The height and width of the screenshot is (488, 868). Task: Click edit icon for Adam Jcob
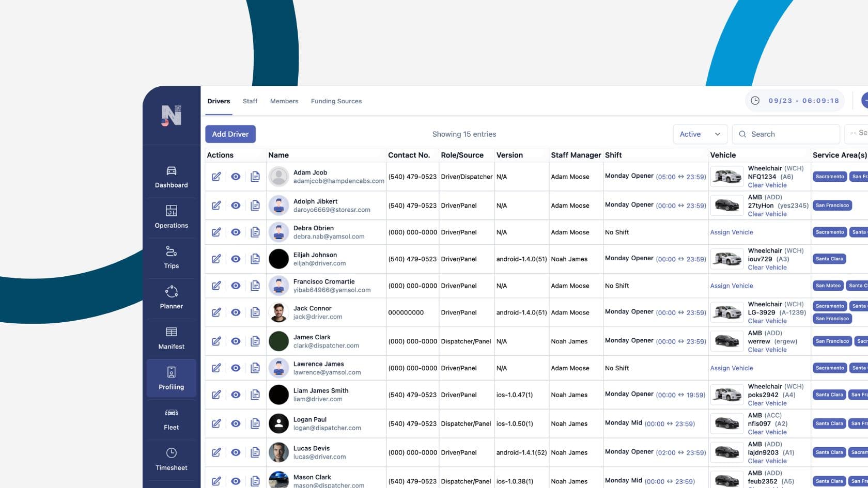tap(216, 177)
